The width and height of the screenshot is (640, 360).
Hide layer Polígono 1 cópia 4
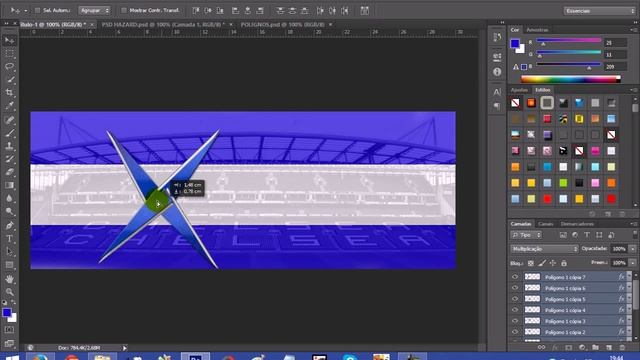pos(515,310)
